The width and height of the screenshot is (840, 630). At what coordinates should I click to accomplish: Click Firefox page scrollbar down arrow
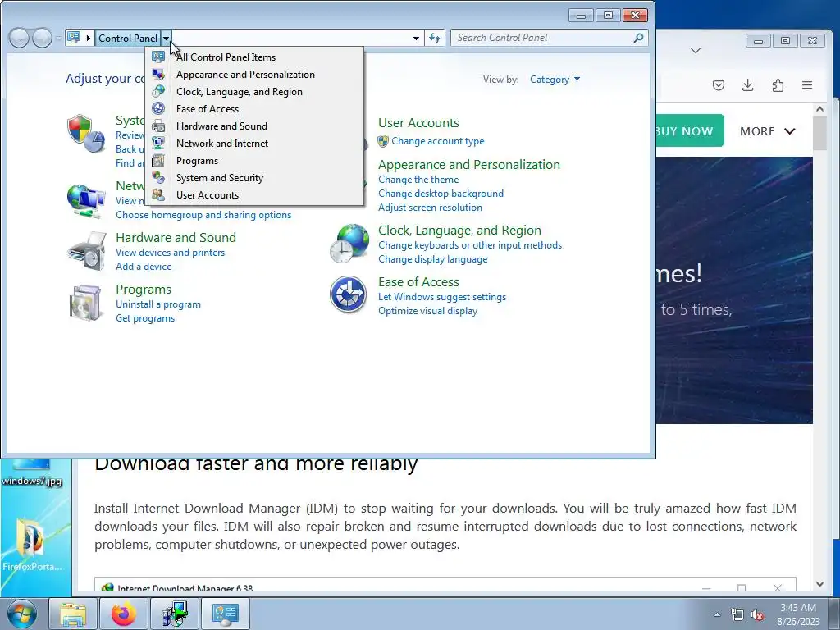click(819, 583)
